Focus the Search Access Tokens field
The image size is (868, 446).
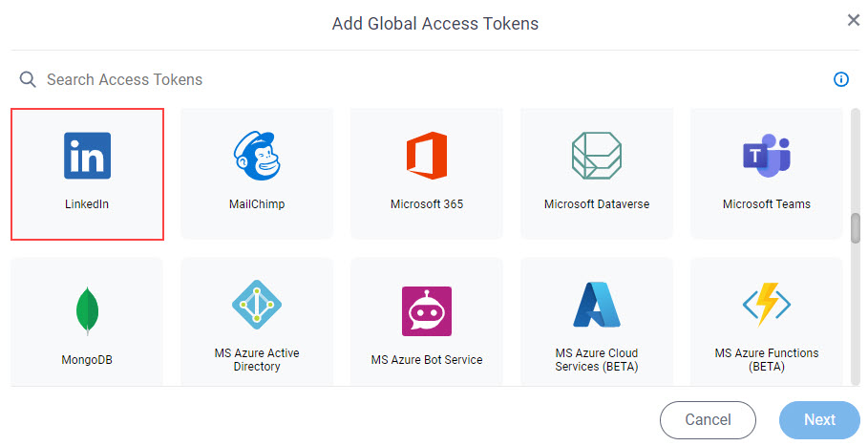[421, 79]
